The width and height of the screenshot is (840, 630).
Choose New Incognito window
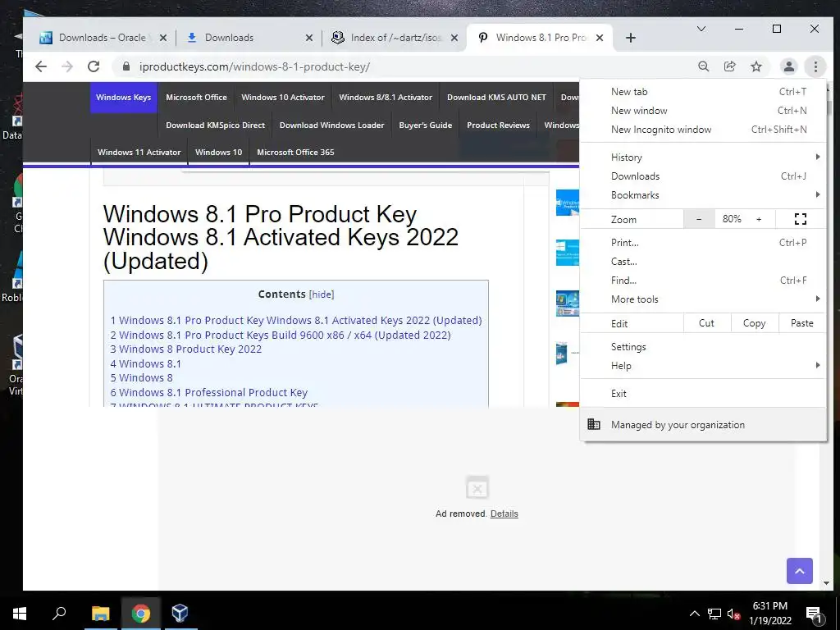703,129
